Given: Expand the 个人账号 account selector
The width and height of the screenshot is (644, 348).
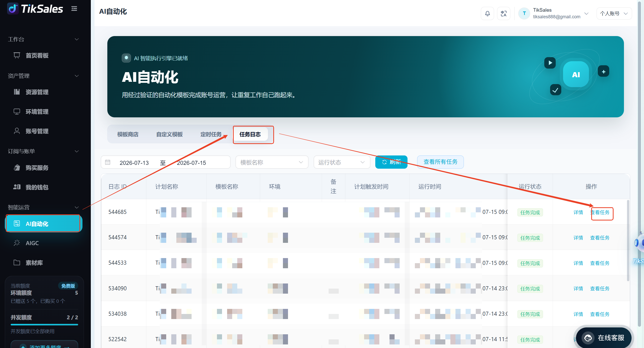Looking at the screenshot, I should [614, 13].
